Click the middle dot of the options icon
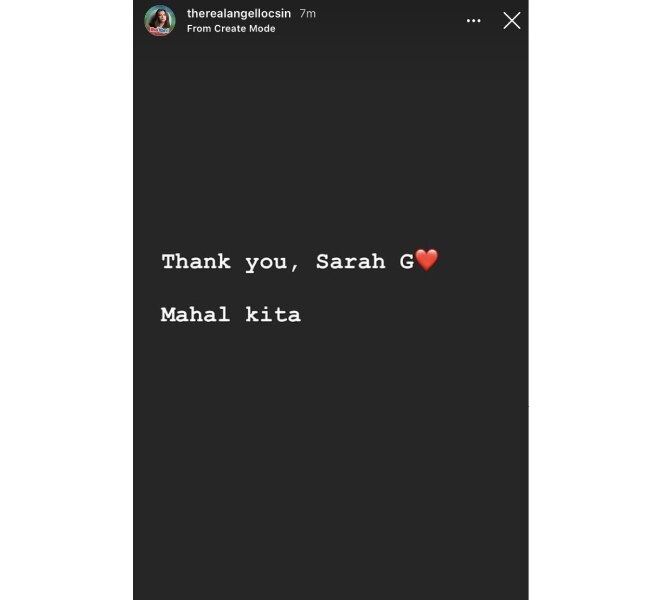Screen dimensions: 660x600 coord(473,21)
